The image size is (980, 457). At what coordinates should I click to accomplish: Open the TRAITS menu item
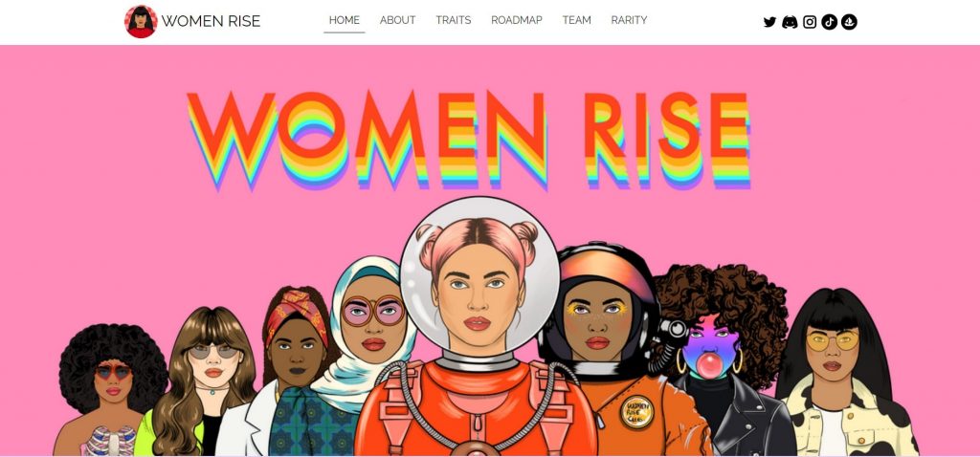click(x=453, y=20)
